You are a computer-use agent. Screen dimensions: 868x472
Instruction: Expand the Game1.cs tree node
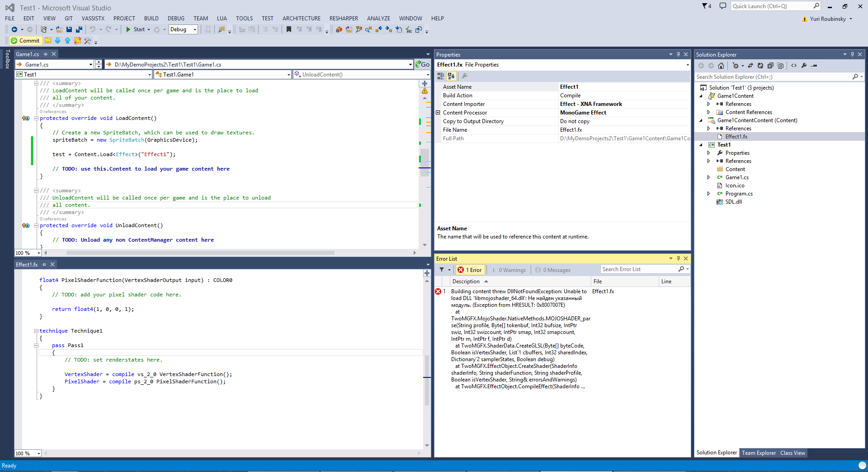tap(709, 177)
